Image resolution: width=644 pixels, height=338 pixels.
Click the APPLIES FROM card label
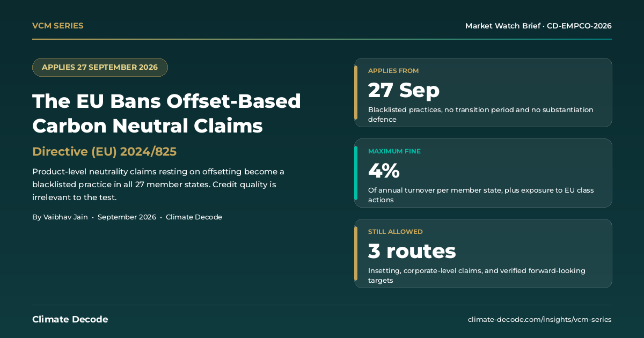pyautogui.click(x=393, y=71)
